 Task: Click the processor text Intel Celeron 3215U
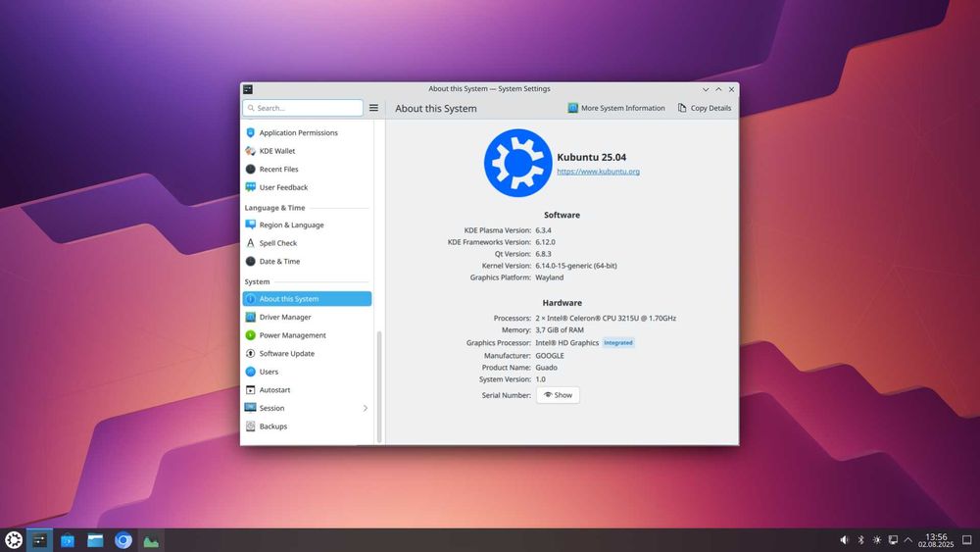pos(606,319)
